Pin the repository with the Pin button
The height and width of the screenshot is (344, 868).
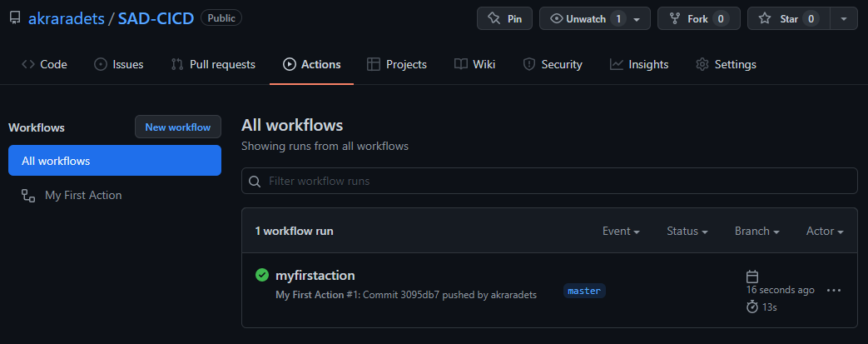click(504, 18)
